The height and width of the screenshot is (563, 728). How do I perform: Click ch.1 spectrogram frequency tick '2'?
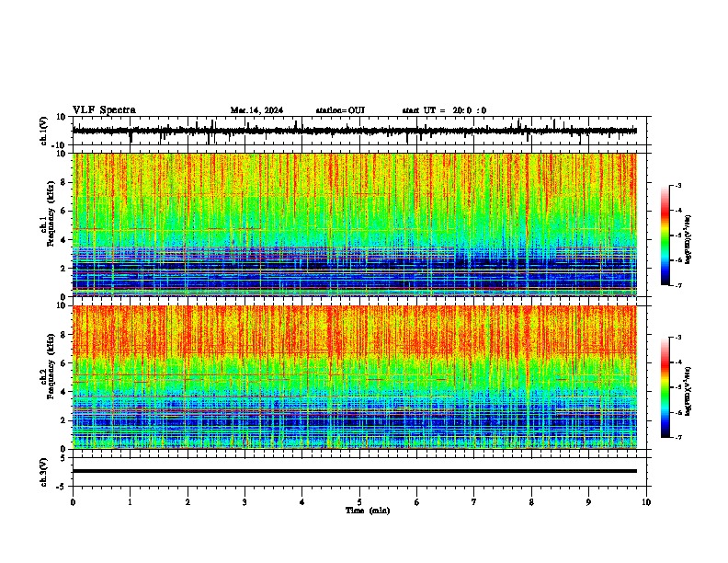point(63,268)
